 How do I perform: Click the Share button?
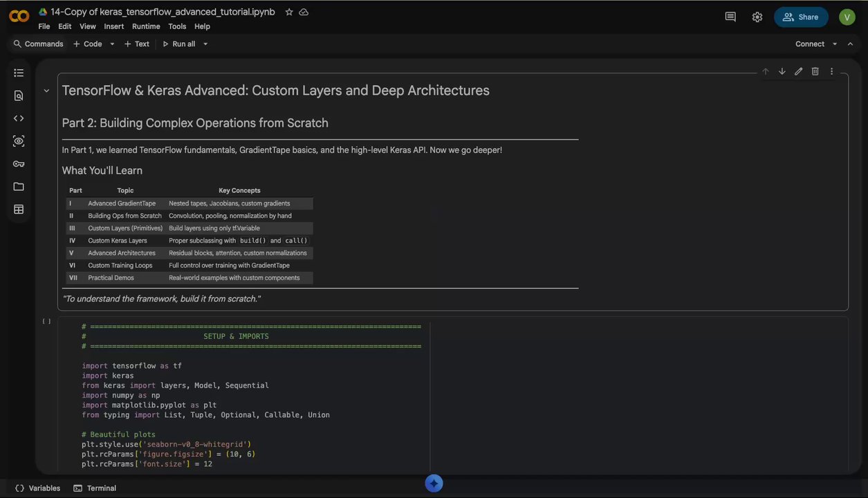(x=801, y=17)
